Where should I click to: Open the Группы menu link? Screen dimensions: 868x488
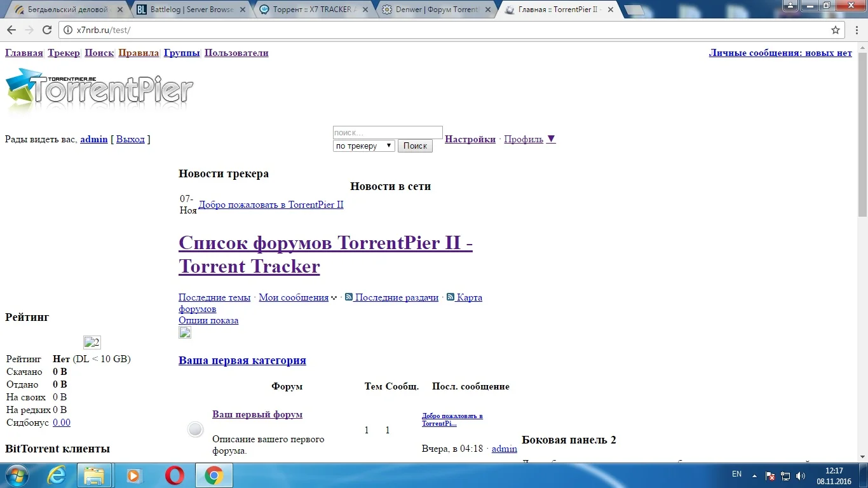coord(182,53)
